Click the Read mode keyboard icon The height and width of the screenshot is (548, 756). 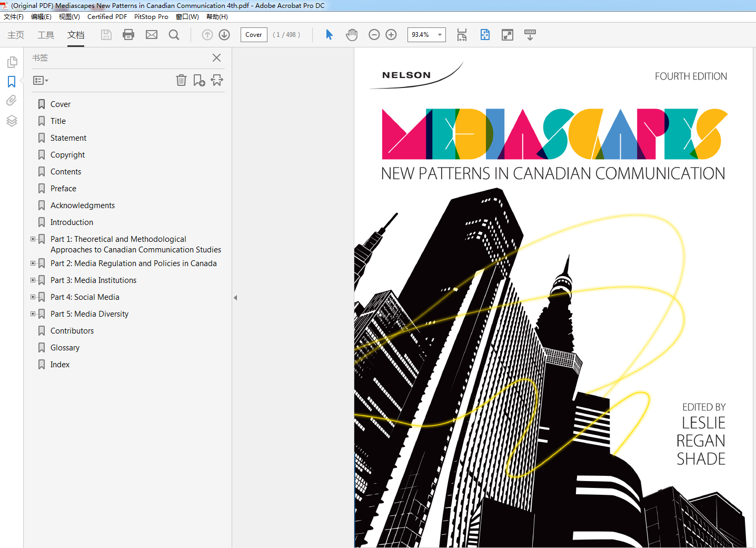[530, 35]
